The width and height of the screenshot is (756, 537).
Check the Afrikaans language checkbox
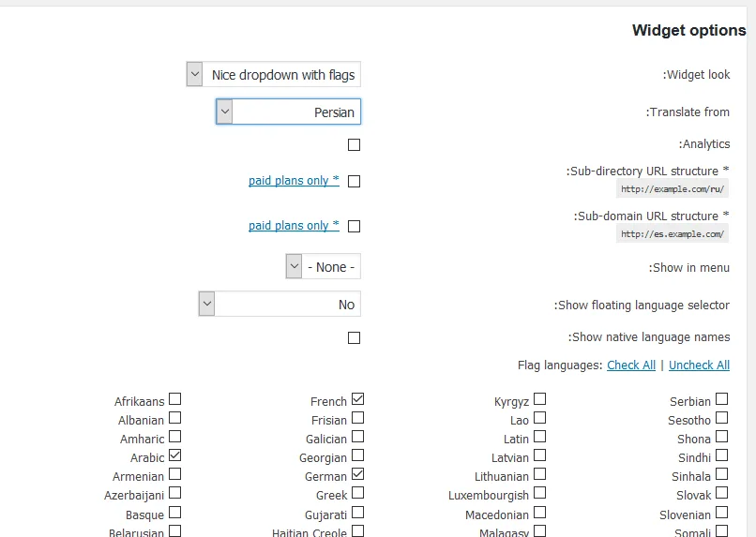tap(175, 399)
